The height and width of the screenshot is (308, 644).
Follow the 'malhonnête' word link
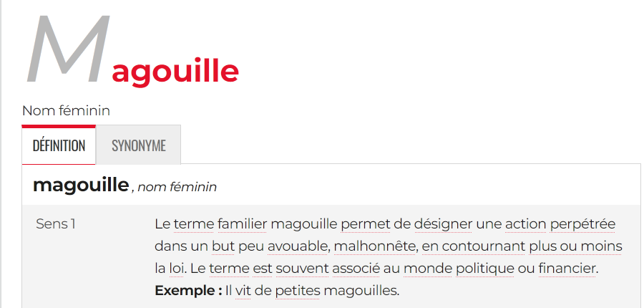tap(374, 246)
